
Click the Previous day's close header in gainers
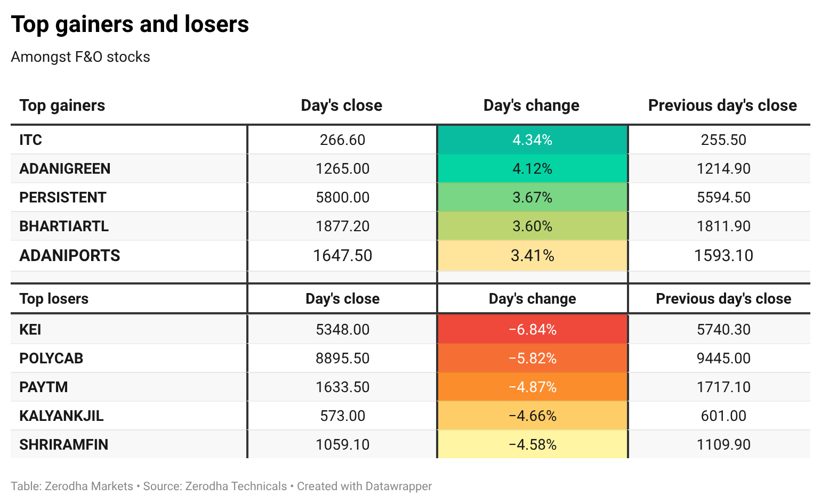[722, 105]
